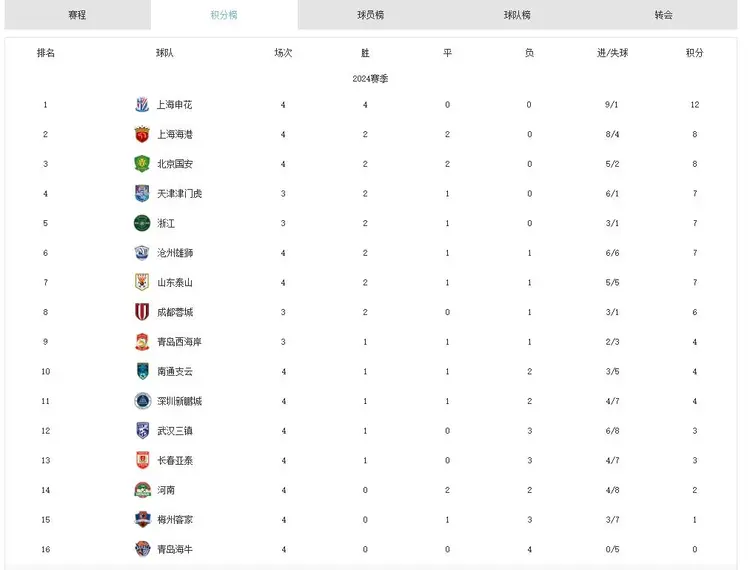
Task: Click the Shenzhen Xinpengcheng (深圳新鹏城) badge
Action: click(x=142, y=401)
